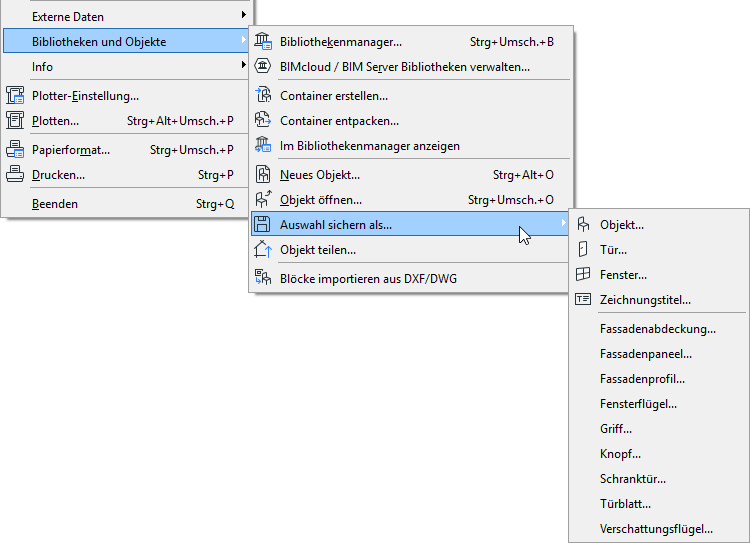This screenshot has width=750, height=543.
Task: Expand the Info submenu arrow
Action: click(243, 66)
